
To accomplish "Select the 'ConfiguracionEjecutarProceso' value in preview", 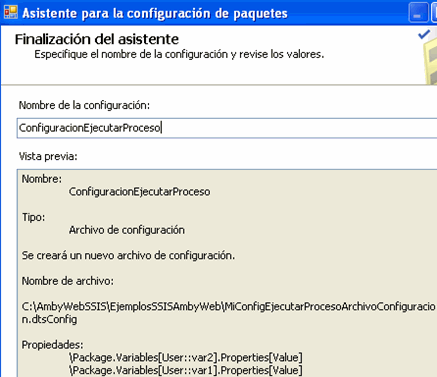I will (x=140, y=192).
